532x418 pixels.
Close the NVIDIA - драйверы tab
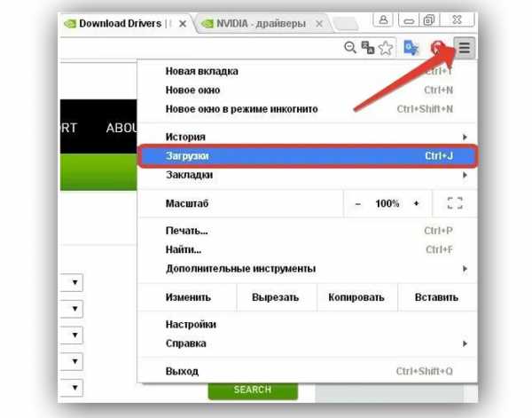pyautogui.click(x=321, y=24)
